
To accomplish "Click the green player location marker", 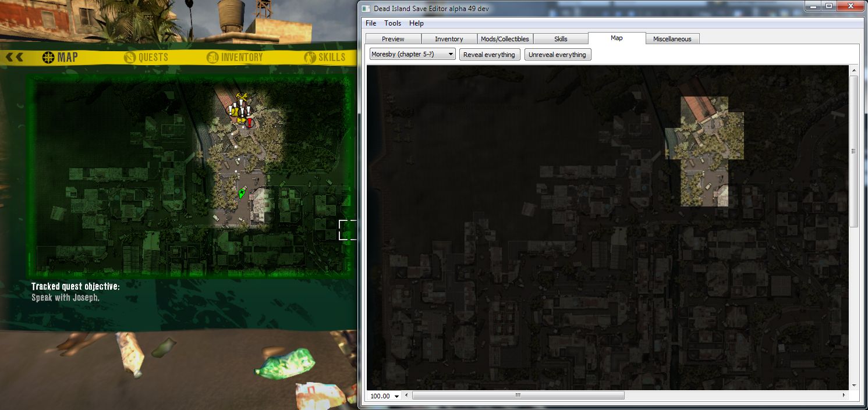I will click(x=241, y=193).
